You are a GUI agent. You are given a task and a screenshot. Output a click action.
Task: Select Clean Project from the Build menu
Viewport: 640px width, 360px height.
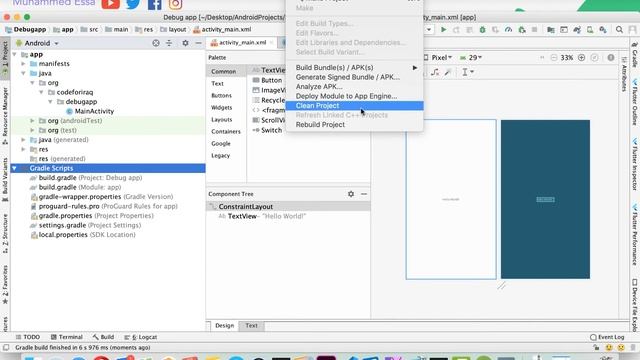point(354,106)
